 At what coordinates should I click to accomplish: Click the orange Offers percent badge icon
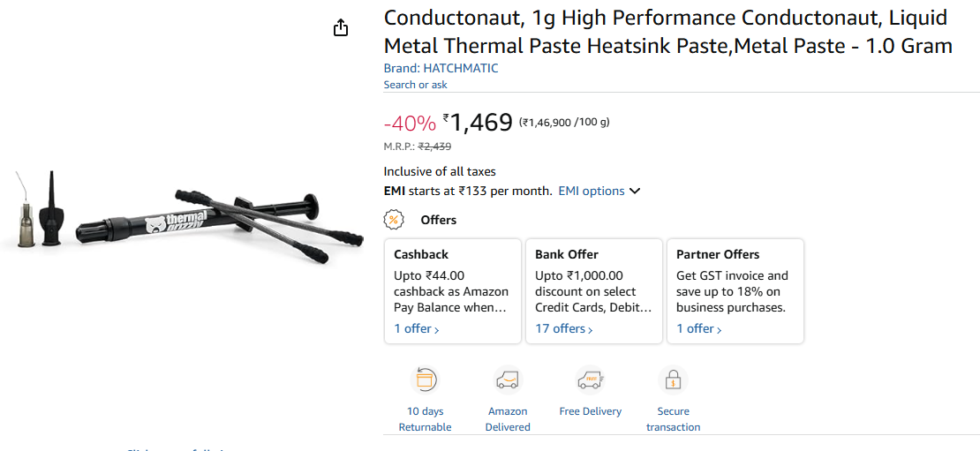[394, 219]
